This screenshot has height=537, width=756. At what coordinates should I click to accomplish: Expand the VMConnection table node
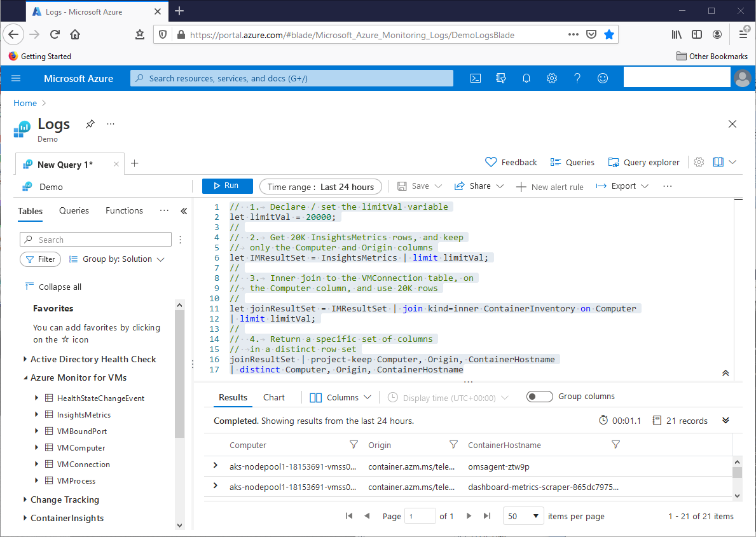pyautogui.click(x=36, y=464)
